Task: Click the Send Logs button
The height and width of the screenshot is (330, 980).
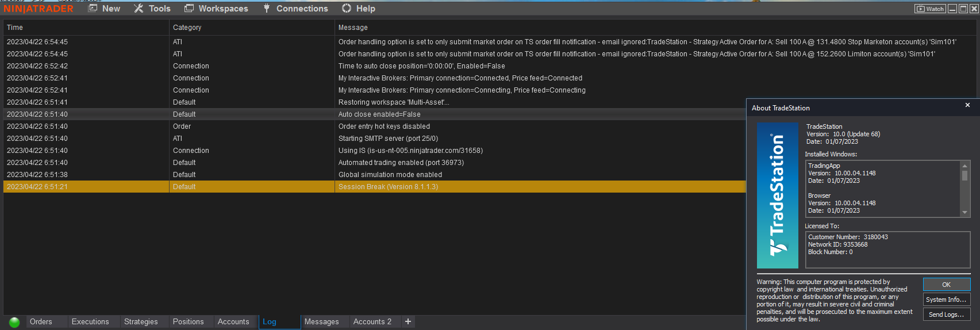Action: pyautogui.click(x=946, y=314)
